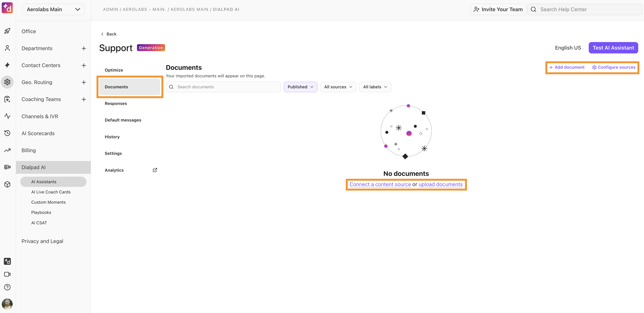
Task: Switch to the Documents tab
Action: [129, 87]
